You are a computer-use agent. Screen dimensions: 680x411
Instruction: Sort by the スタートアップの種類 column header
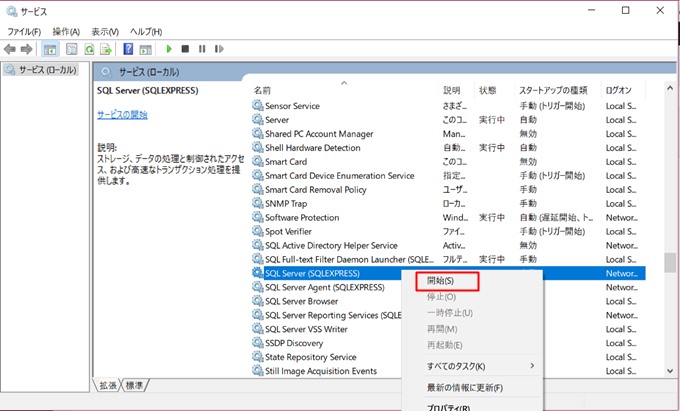coord(553,90)
